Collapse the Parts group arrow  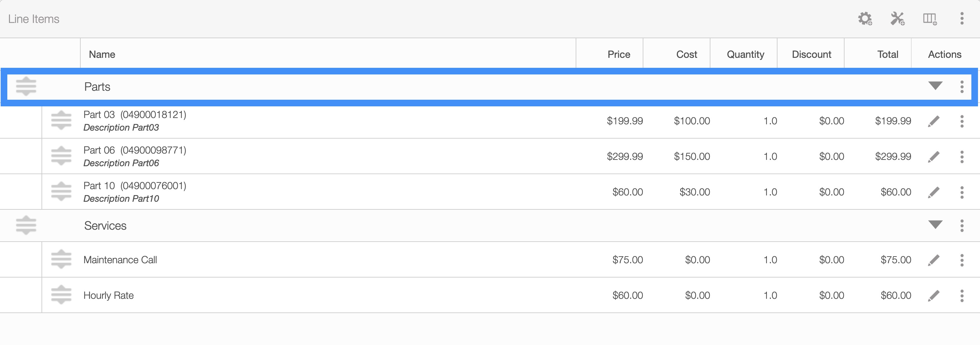coord(935,86)
